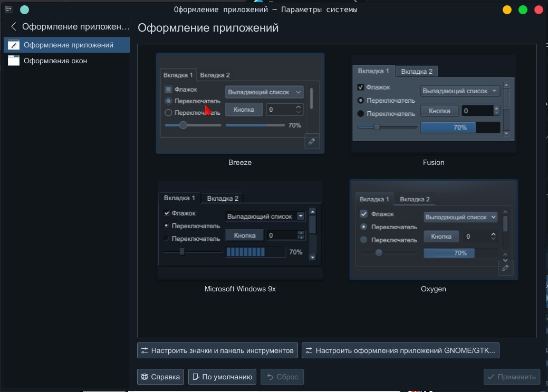Click the slider handle in Fusion preview
Viewport: 548px width, 392px height.
tap(377, 127)
